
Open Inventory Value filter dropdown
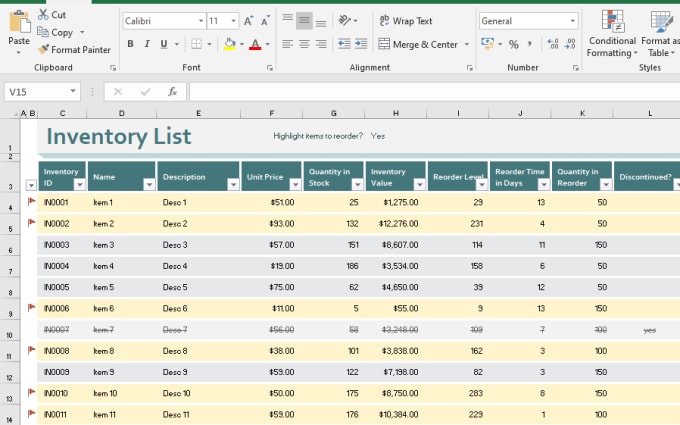pyautogui.click(x=419, y=185)
